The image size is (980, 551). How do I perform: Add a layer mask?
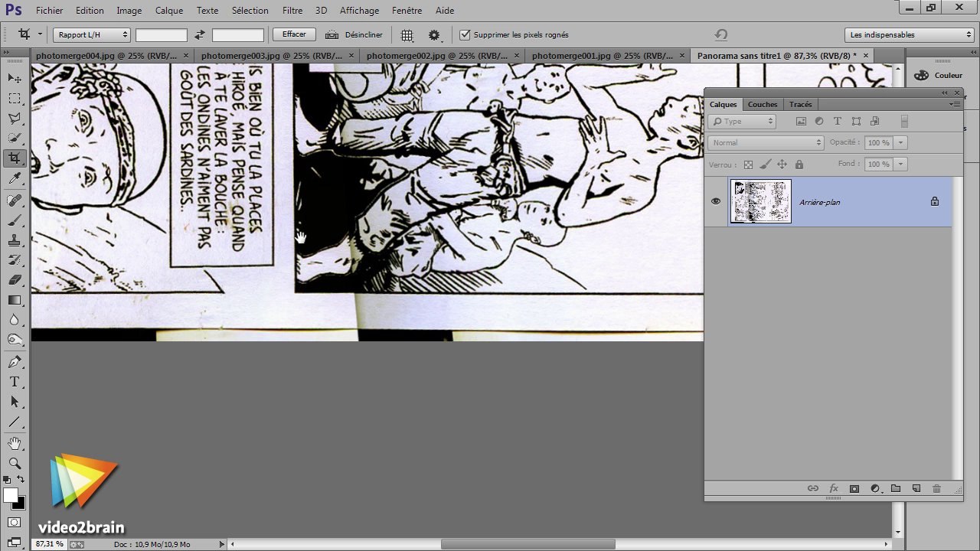pyautogui.click(x=854, y=488)
